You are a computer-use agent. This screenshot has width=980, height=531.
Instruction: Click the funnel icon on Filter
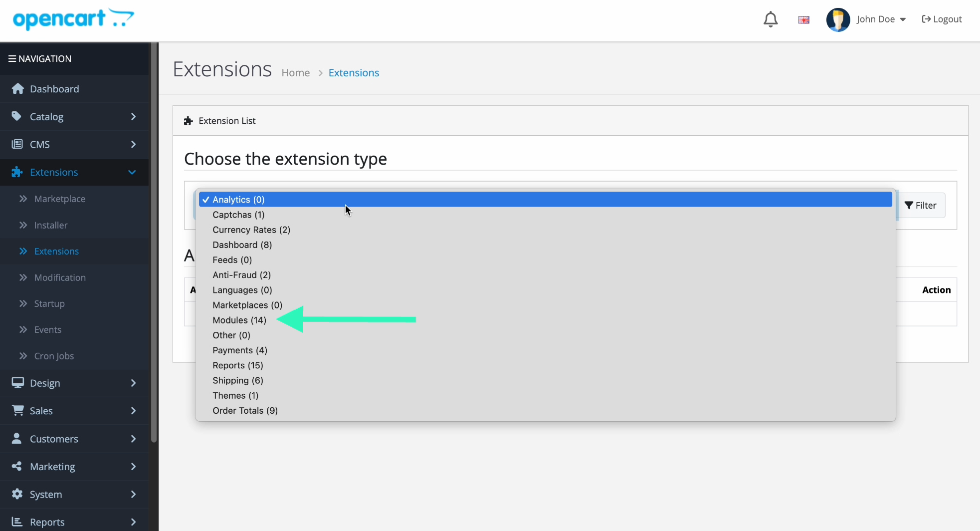coord(909,205)
